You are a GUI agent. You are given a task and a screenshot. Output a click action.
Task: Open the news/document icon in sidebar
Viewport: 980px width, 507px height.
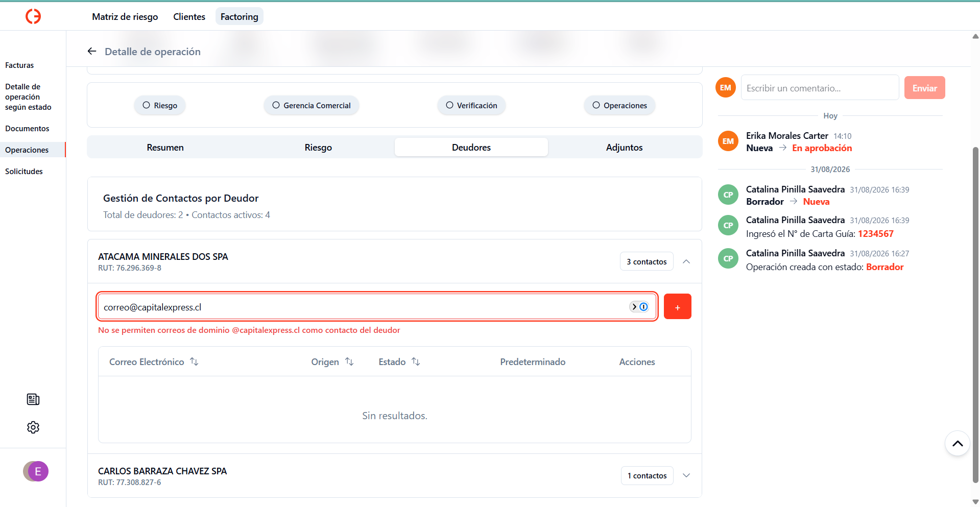[33, 399]
